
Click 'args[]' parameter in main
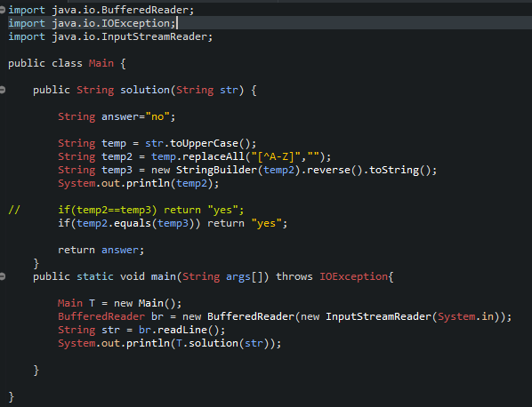[x=245, y=277]
